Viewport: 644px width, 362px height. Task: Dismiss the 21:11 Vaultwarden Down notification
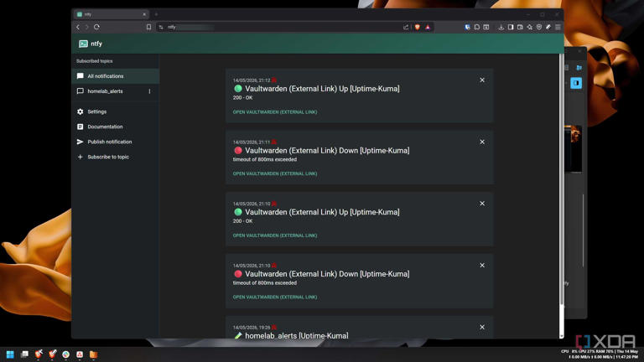click(x=482, y=142)
